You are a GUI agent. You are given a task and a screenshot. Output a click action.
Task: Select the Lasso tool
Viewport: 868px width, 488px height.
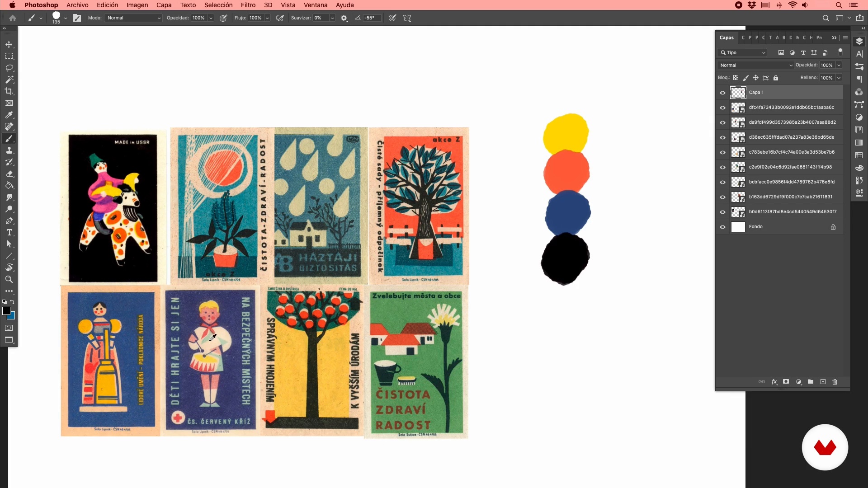[9, 68]
